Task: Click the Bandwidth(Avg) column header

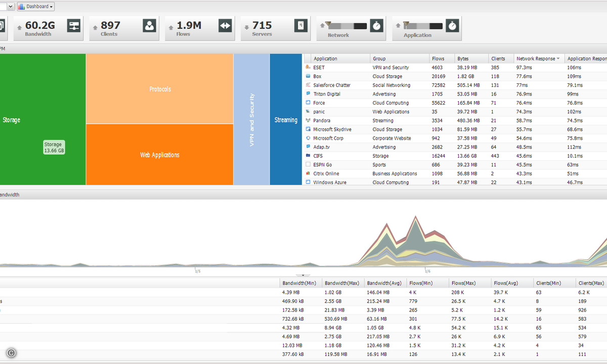Action: click(385, 283)
